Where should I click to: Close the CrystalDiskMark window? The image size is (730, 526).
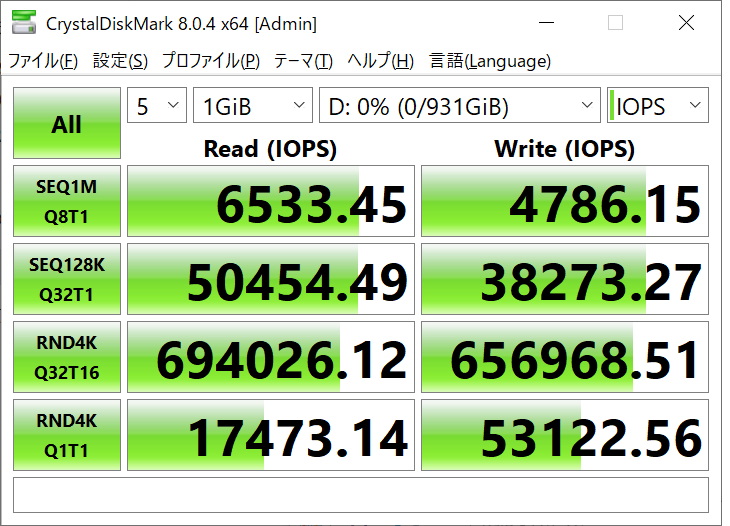686,22
